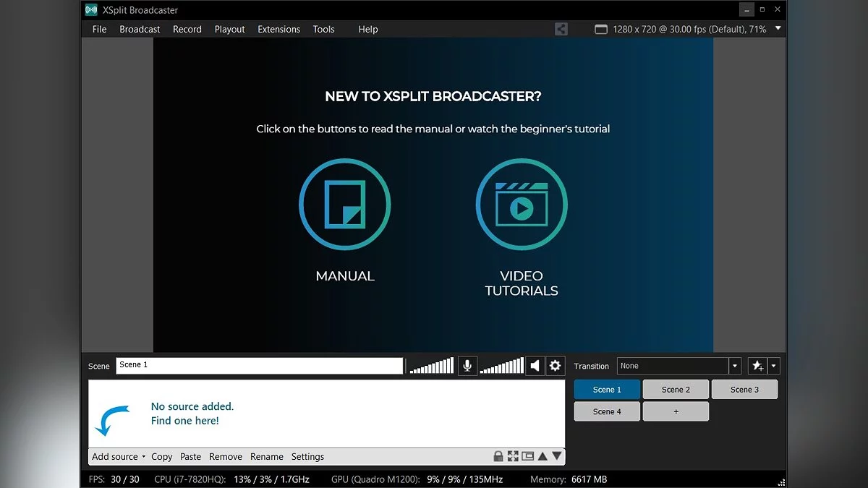Mute the speaker audio

535,366
